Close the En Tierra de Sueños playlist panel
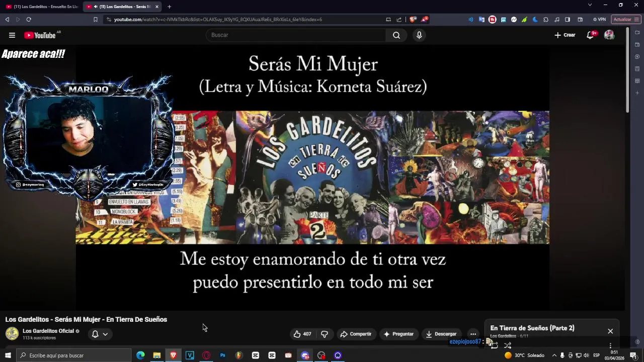This screenshot has height=362, width=644. click(610, 331)
